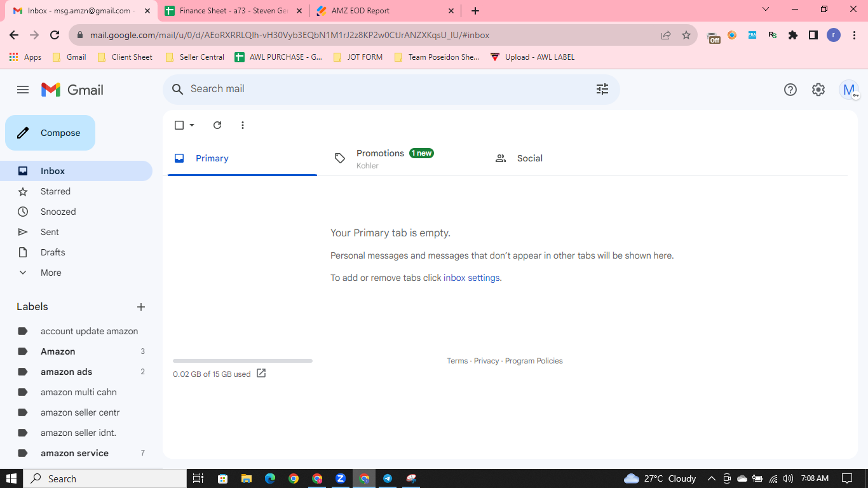Open the amazon seller centr label

(x=76, y=412)
